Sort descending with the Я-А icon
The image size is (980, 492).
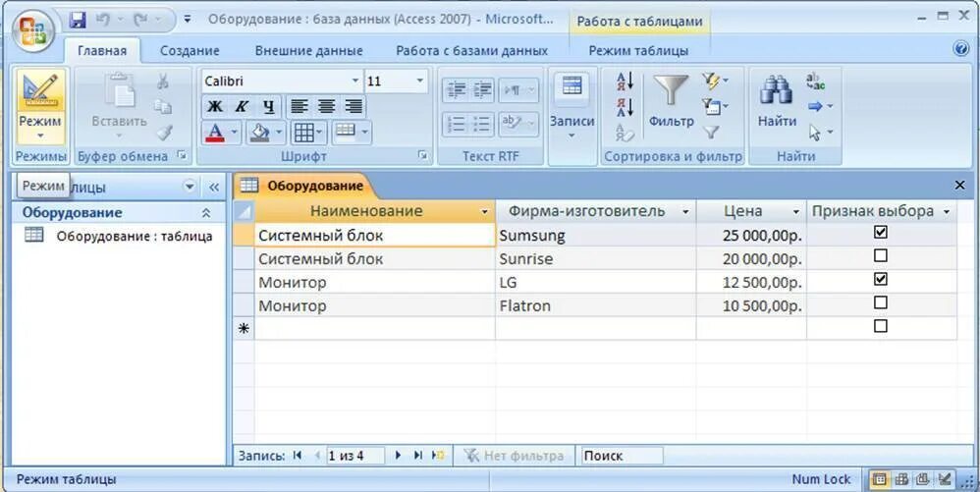tap(625, 107)
